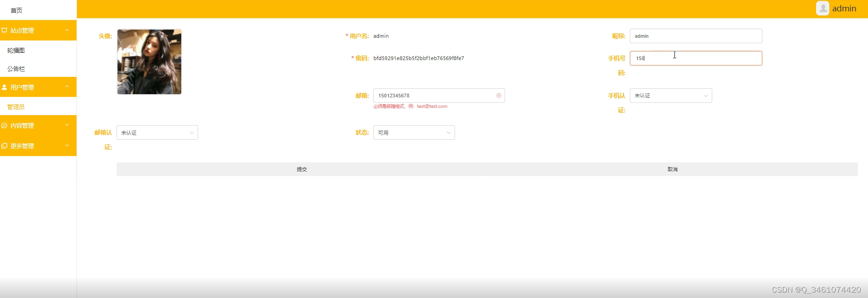868x298 pixels.
Task: Click the admin username in header
Action: tap(844, 9)
